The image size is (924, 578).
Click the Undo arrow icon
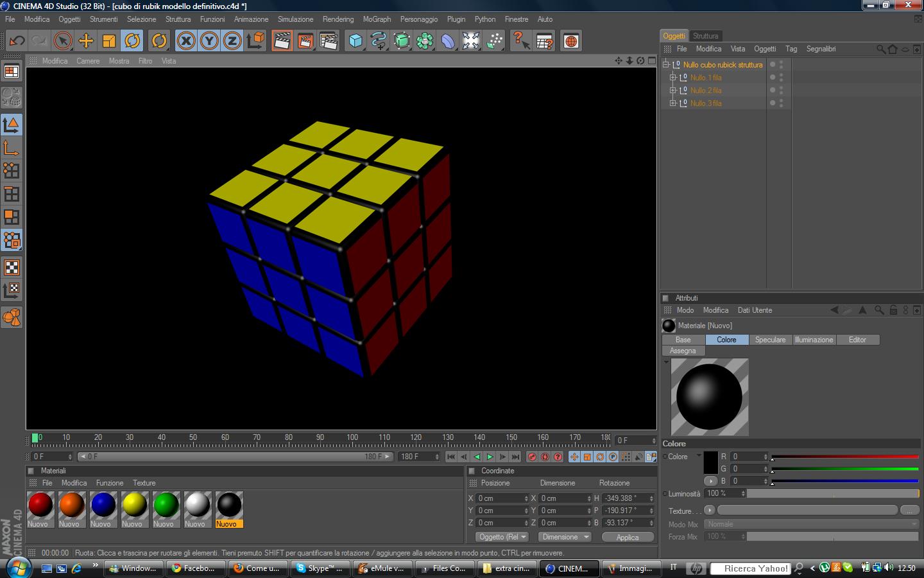click(x=17, y=41)
